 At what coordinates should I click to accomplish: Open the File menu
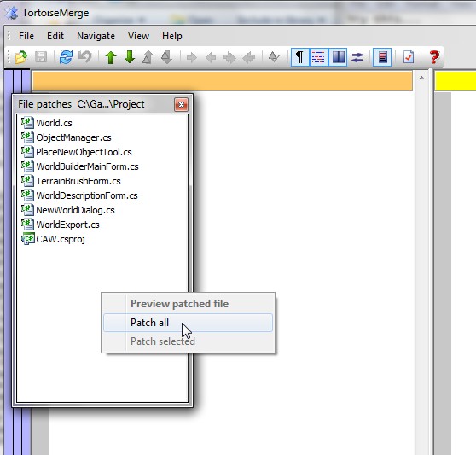(x=26, y=36)
